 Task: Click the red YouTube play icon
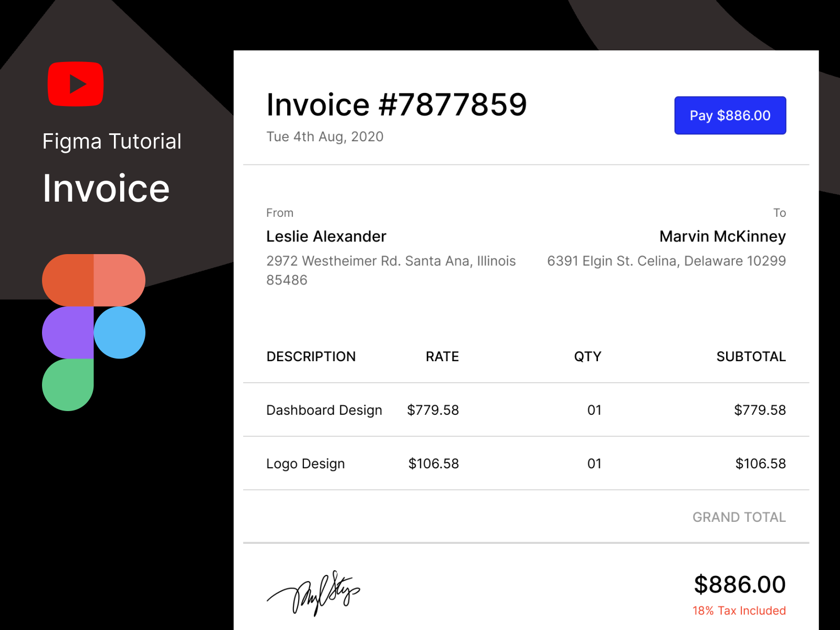click(x=76, y=84)
